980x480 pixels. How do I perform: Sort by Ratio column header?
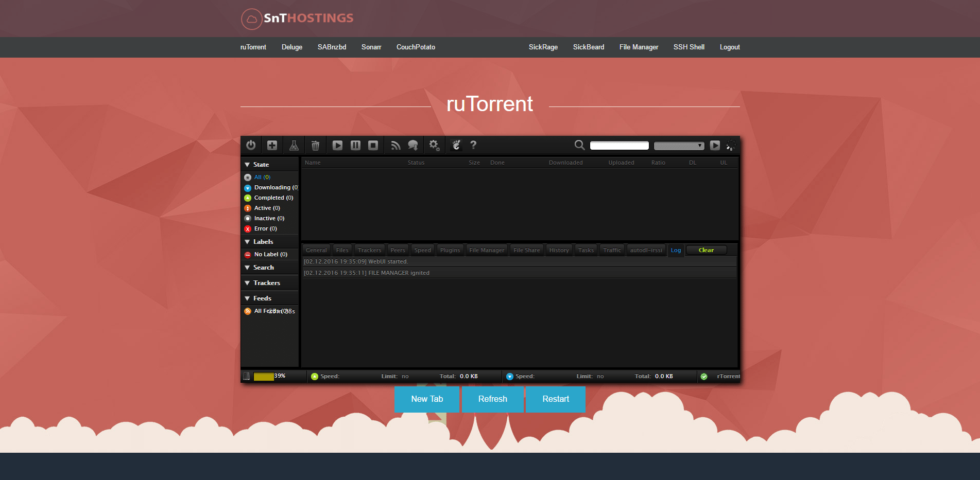tap(658, 163)
